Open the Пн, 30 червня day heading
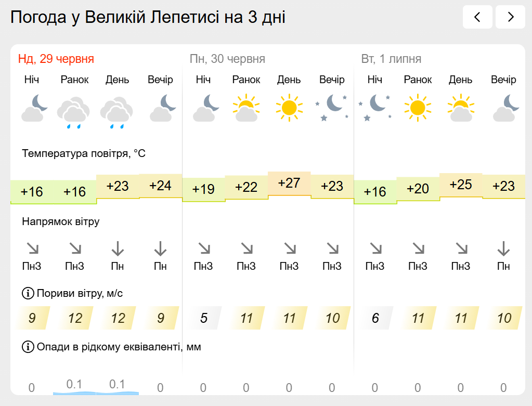The height and width of the screenshot is (406, 532). pyautogui.click(x=227, y=59)
